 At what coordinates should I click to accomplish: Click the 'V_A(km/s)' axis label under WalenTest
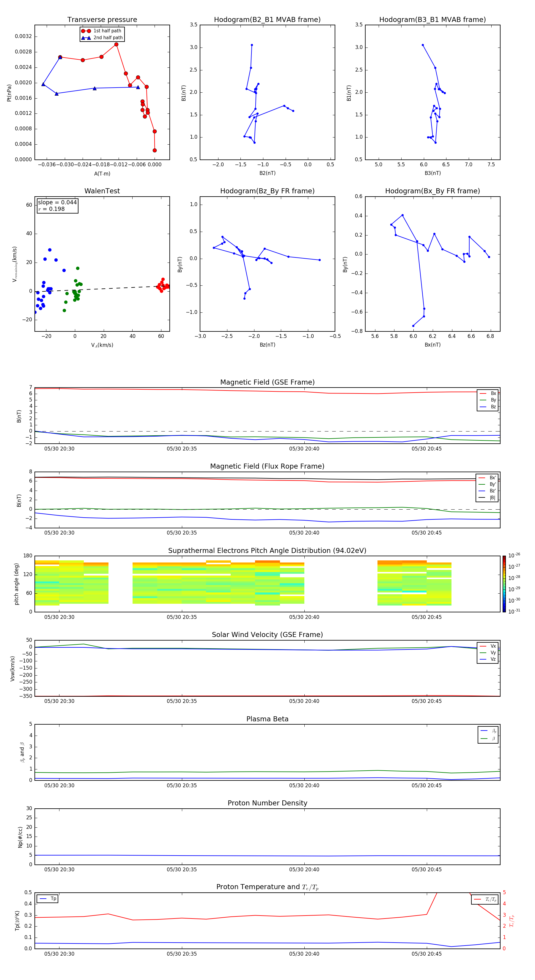pos(102,345)
